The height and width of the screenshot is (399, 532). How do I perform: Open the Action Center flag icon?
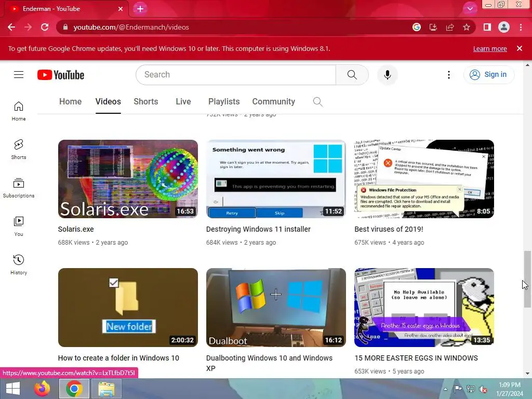point(458,389)
